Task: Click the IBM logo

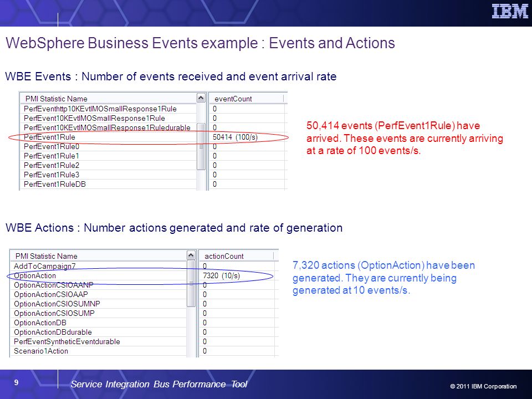Action: pyautogui.click(x=510, y=11)
